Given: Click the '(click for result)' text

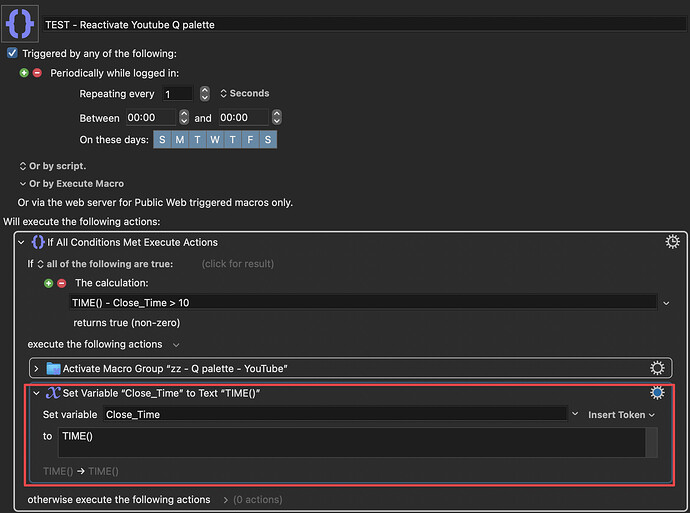Looking at the screenshot, I should click(x=236, y=263).
